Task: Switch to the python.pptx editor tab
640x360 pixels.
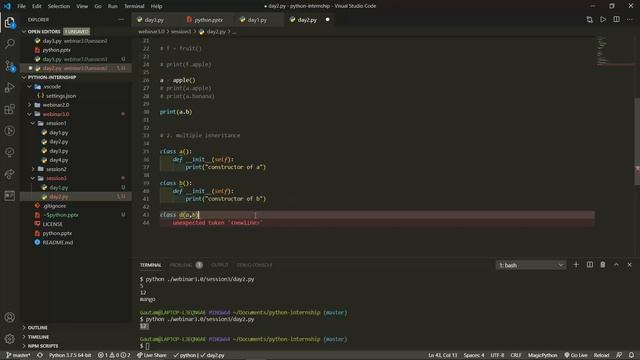Action: [x=209, y=20]
